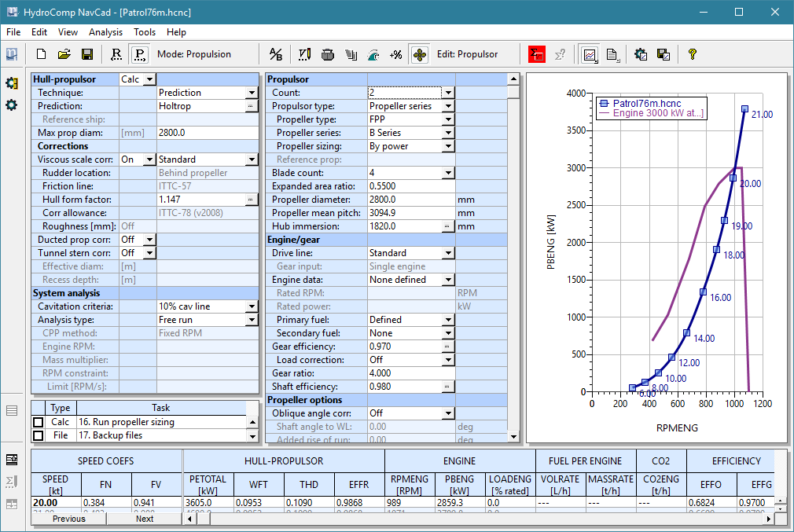
Task: Click the ellipsis button beside Hub immersion
Action: [x=447, y=226]
